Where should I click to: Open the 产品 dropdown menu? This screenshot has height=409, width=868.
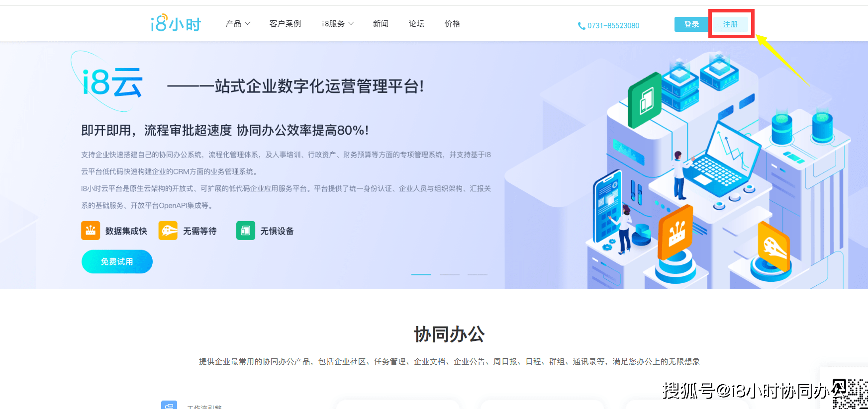[x=238, y=23]
